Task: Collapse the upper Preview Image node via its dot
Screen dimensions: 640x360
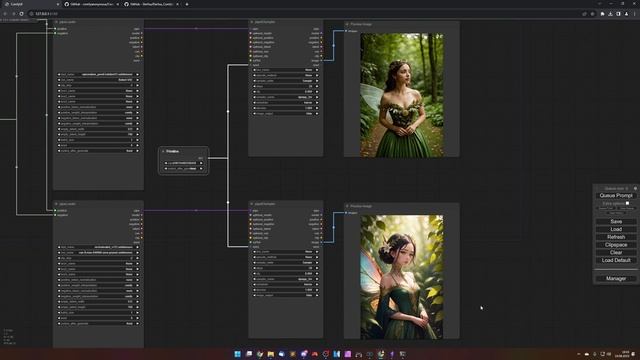Action: (x=347, y=24)
